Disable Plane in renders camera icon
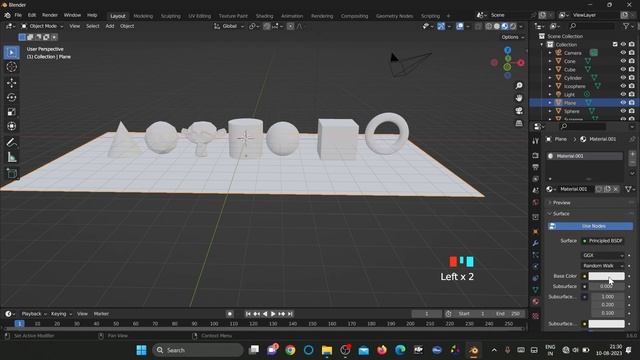The width and height of the screenshot is (640, 360). tap(631, 103)
